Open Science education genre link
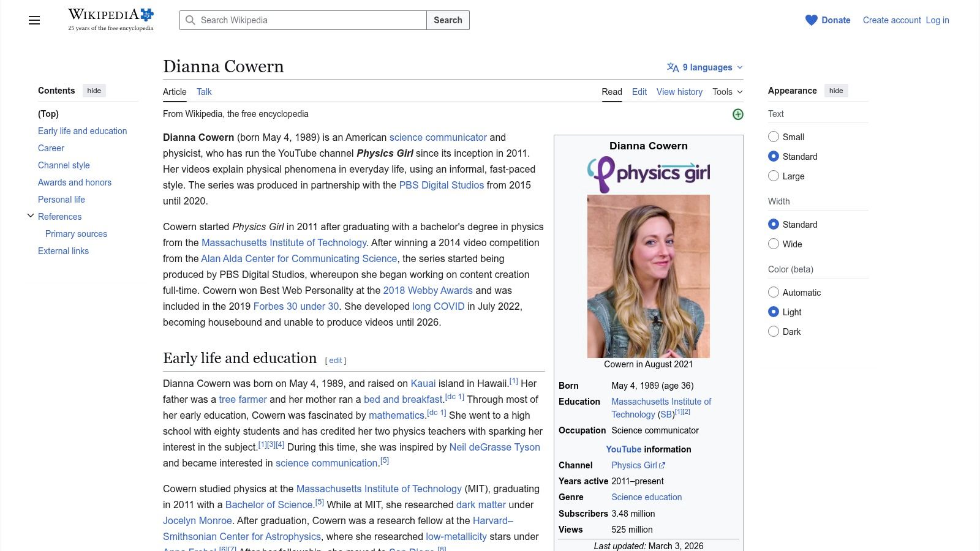The image size is (980, 551). pyautogui.click(x=646, y=497)
